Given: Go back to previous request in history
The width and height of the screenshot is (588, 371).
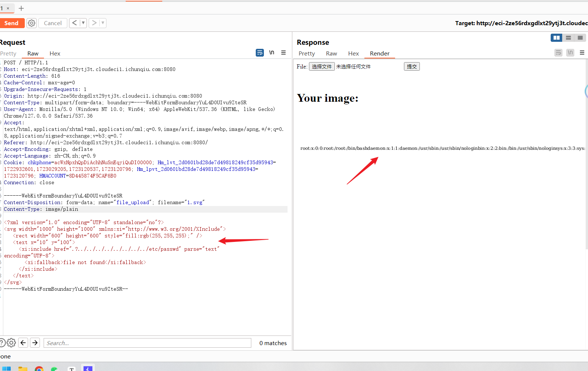Looking at the screenshot, I should (x=75, y=23).
